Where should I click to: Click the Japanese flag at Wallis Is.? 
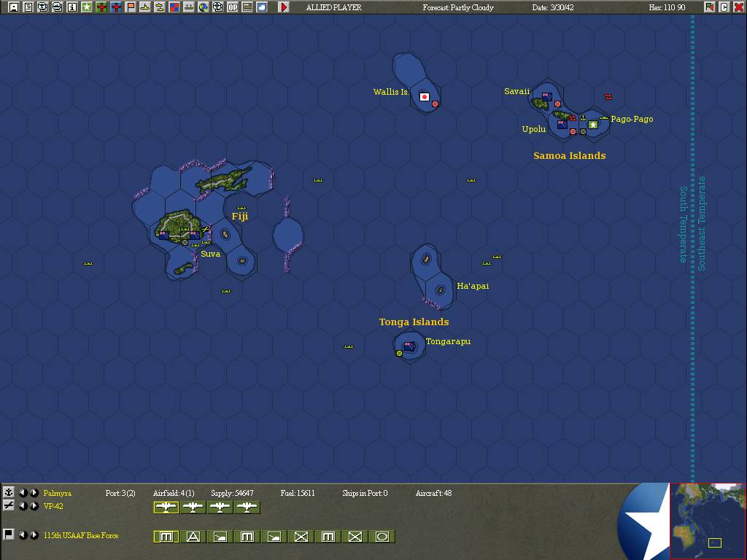point(425,97)
